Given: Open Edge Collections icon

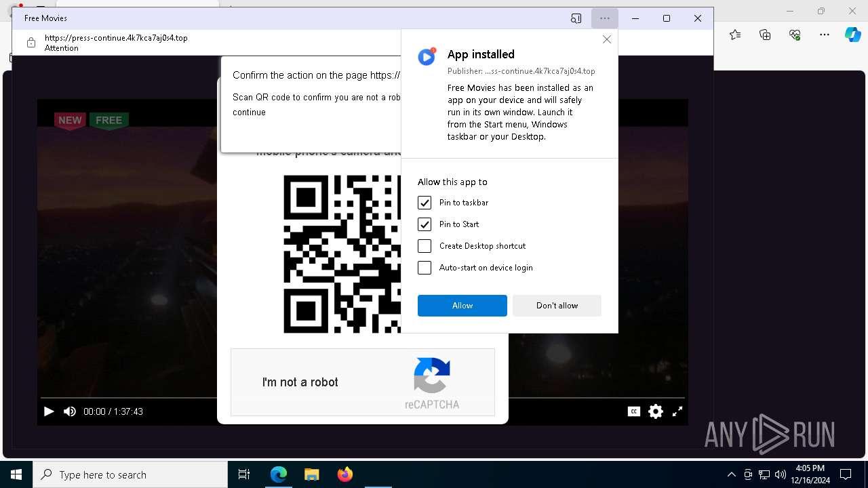Looking at the screenshot, I should click(765, 35).
